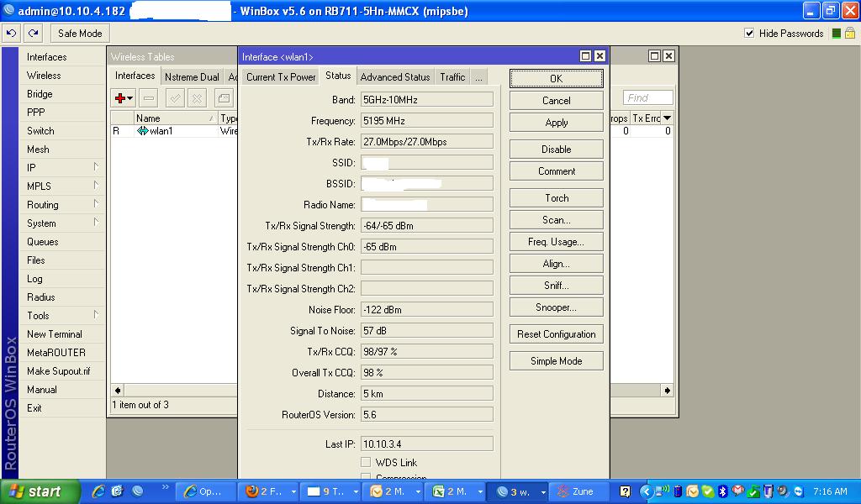
Task: Switch to the Advanced Status tab
Action: point(394,76)
